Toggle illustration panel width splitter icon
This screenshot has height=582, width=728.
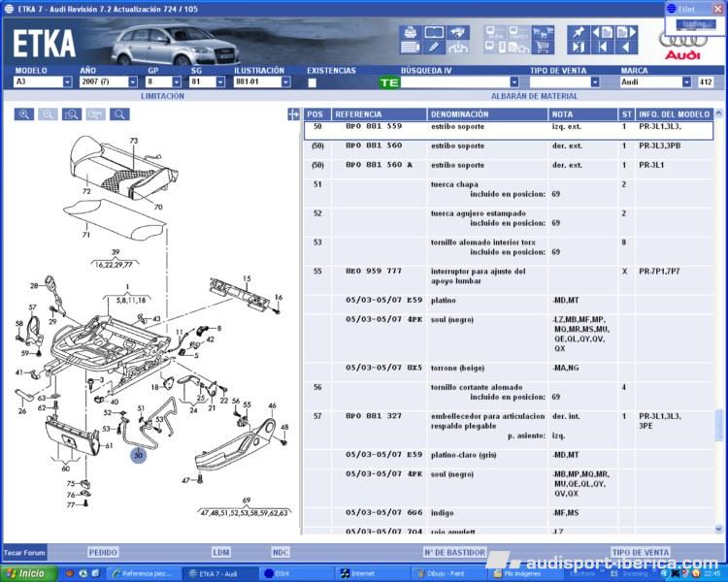pos(293,114)
